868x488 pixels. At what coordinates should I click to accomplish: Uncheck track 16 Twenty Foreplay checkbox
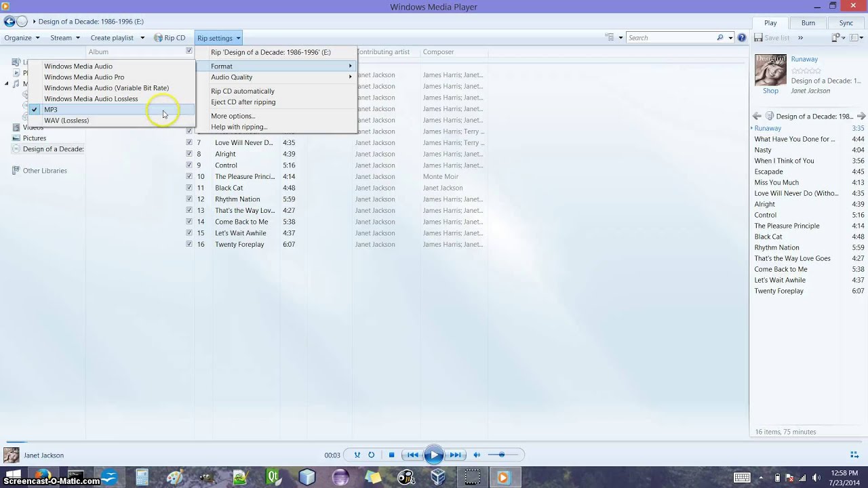(x=189, y=244)
